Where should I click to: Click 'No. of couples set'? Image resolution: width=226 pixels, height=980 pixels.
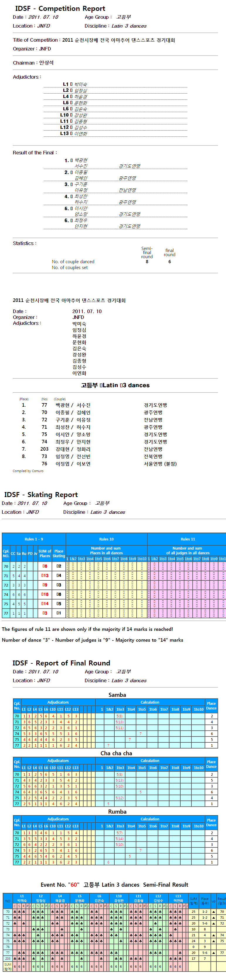coord(69,267)
